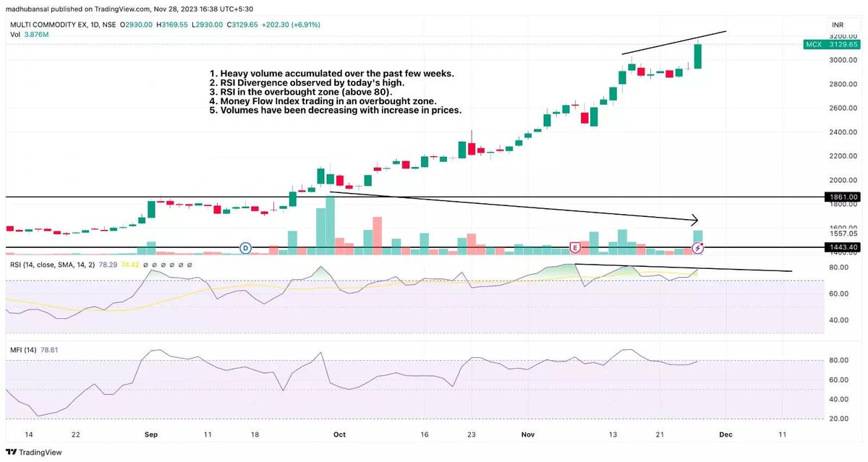Click the 1557.05 price axis label
The width and height of the screenshot is (868, 462).
(x=843, y=234)
